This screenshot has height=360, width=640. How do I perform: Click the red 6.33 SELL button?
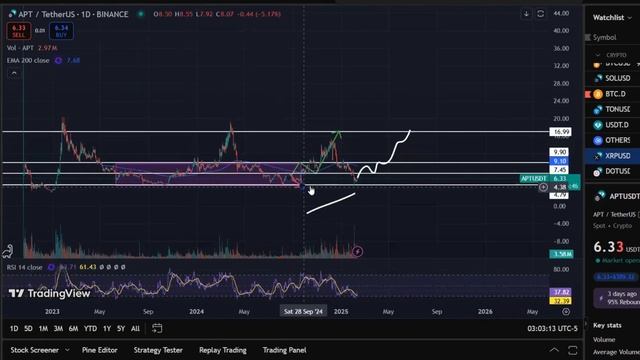click(18, 31)
